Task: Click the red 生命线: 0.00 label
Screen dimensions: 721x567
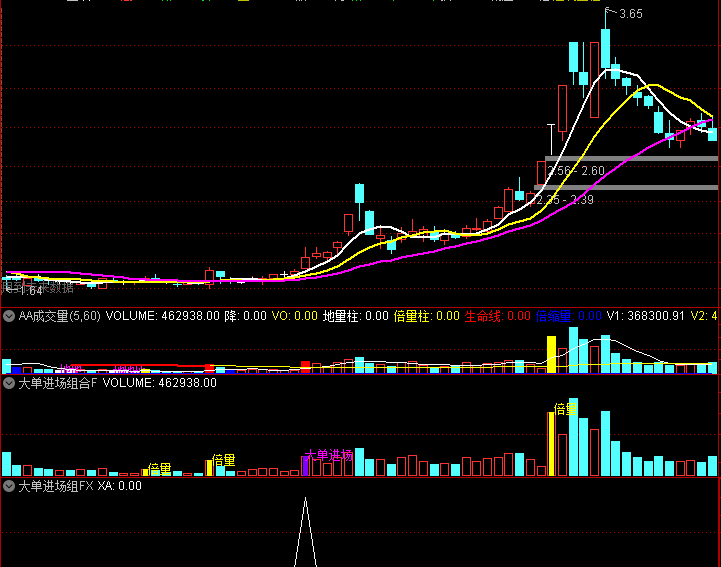Action: point(498,316)
